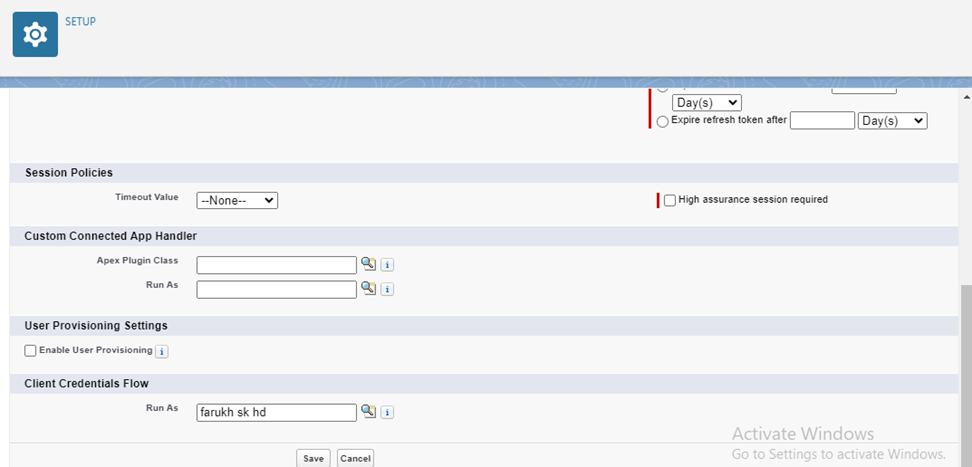Click the Client Credentials Flow heading
This screenshot has width=972, height=467.
tap(87, 384)
